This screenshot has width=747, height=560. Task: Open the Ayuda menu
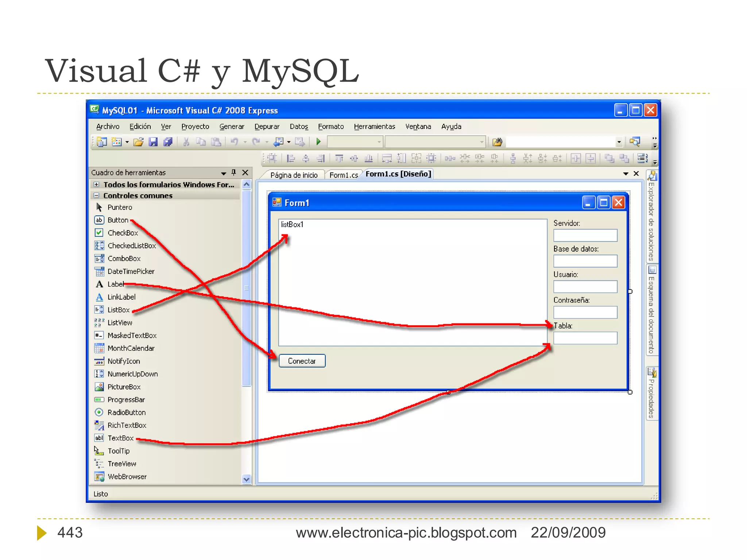point(451,127)
